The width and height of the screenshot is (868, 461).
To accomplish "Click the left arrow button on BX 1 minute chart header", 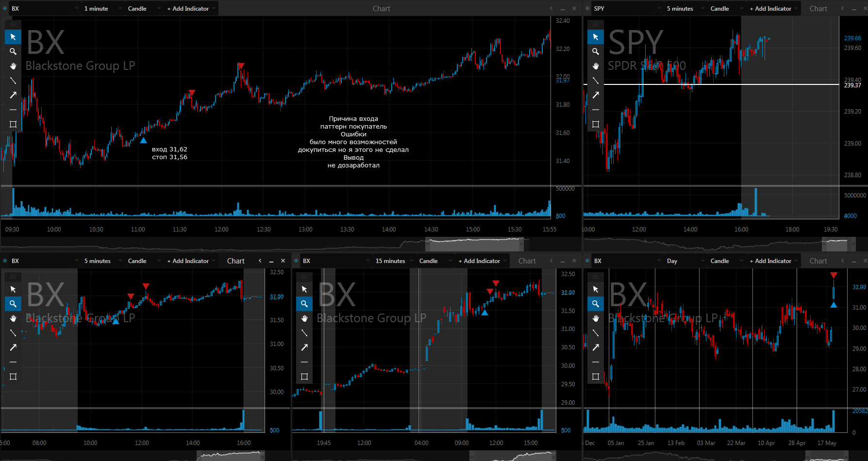I will click(551, 8).
